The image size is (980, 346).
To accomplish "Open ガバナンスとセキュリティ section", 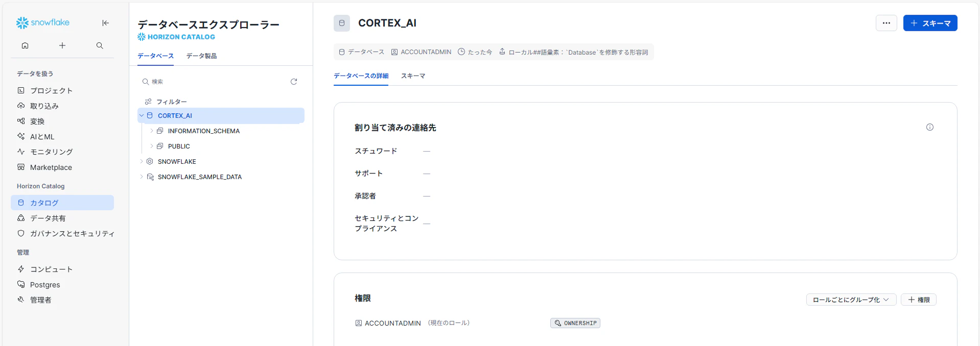I will 62,233.
